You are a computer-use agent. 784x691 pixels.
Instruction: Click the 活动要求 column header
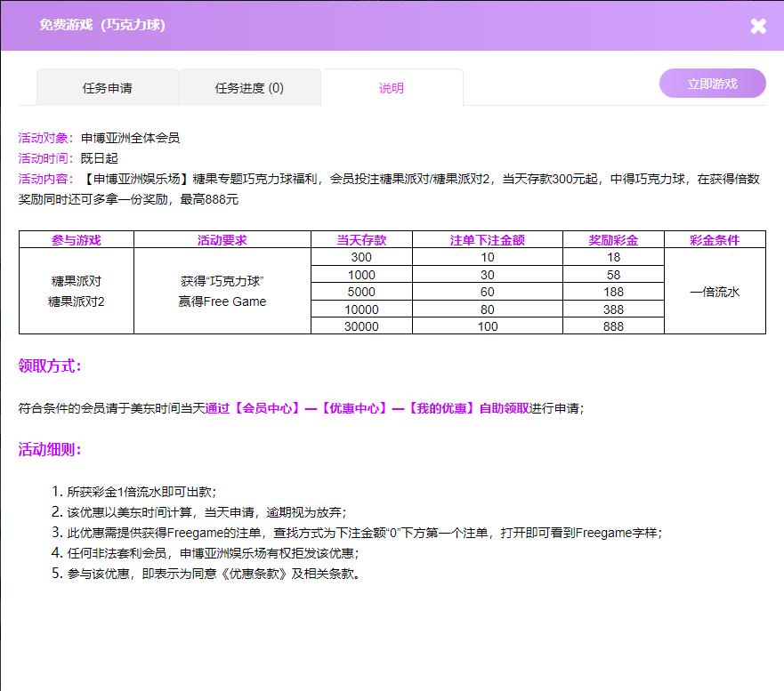click(222, 240)
